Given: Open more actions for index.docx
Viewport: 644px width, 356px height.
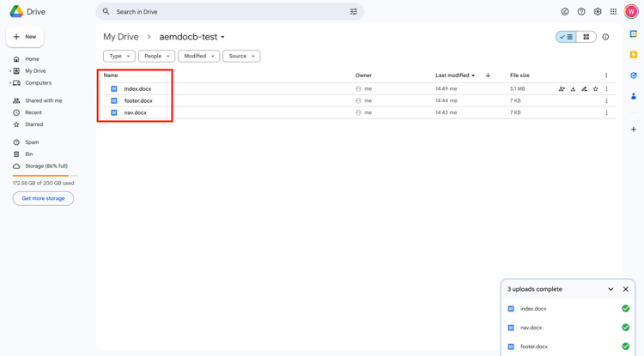Looking at the screenshot, I should click(x=606, y=88).
